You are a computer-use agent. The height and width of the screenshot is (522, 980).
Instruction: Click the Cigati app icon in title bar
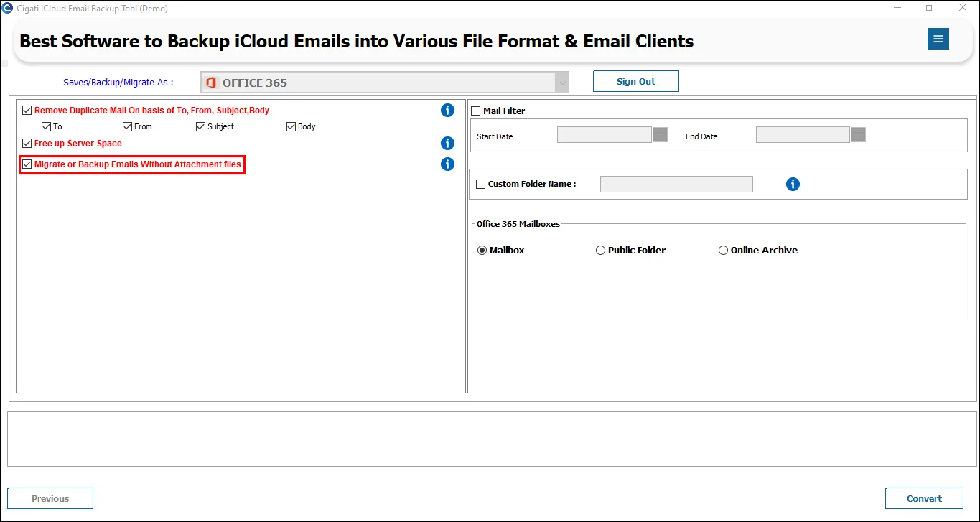pyautogui.click(x=7, y=8)
